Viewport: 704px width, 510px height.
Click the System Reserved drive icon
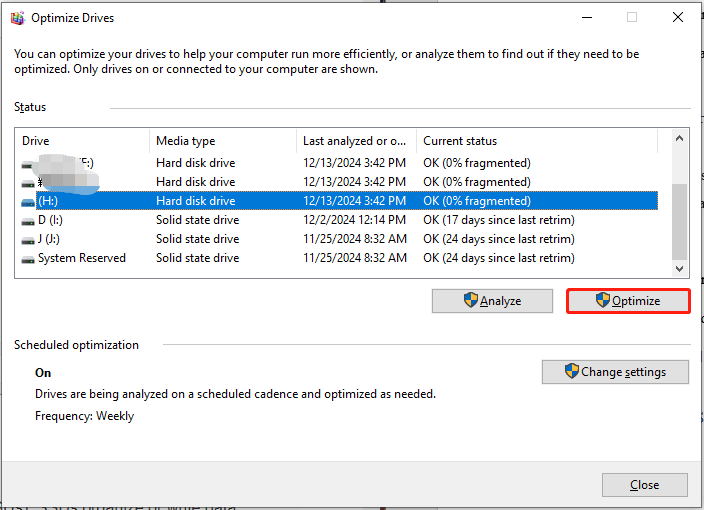(28, 258)
